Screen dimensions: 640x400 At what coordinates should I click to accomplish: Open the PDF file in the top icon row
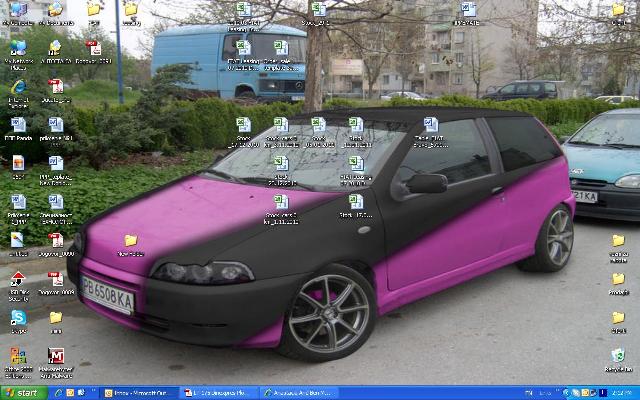[93, 48]
